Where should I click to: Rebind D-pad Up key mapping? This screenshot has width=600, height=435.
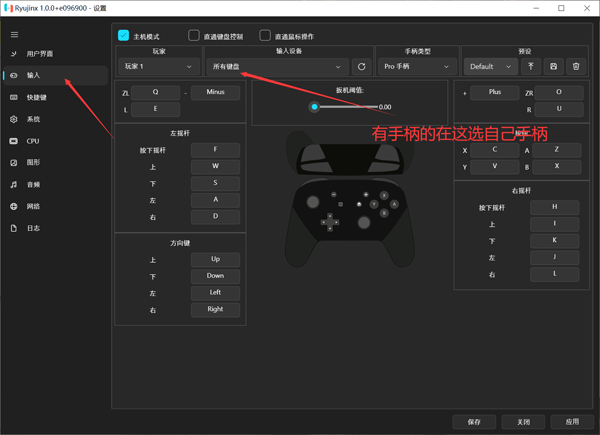point(215,260)
